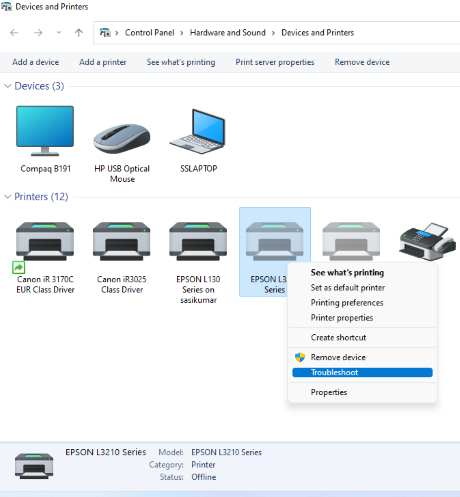Choose See what's printing in context menu
Image resolution: width=460 pixels, height=497 pixels.
click(x=347, y=273)
